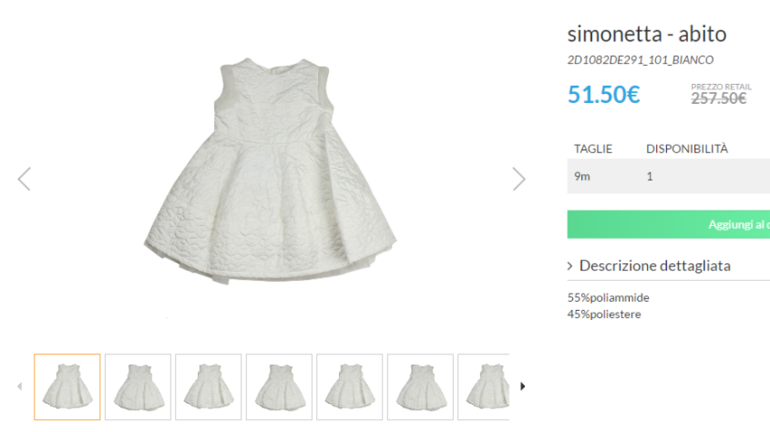Select the fifth dress thumbnail
The image size is (770, 432).
click(x=350, y=386)
